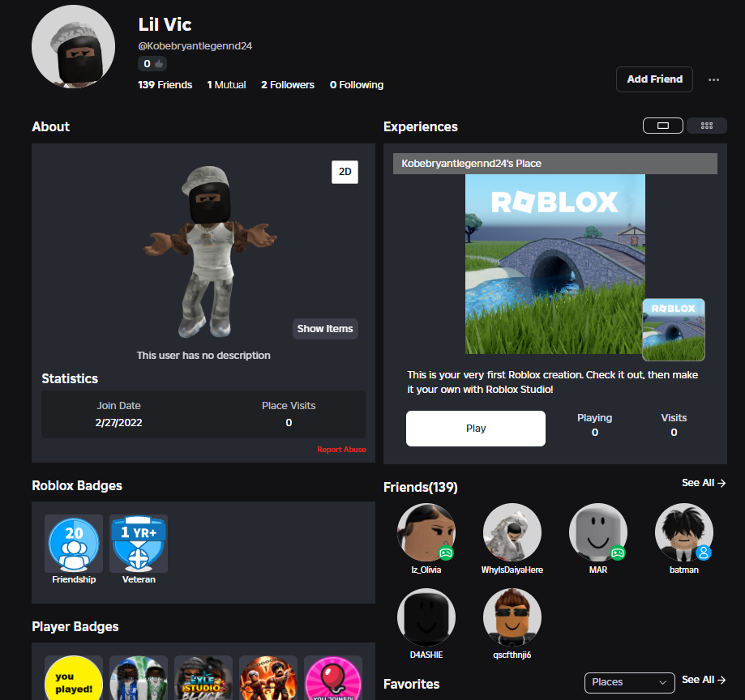Image resolution: width=745 pixels, height=700 pixels.
Task: Open the three-dot more options menu
Action: pyautogui.click(x=713, y=79)
